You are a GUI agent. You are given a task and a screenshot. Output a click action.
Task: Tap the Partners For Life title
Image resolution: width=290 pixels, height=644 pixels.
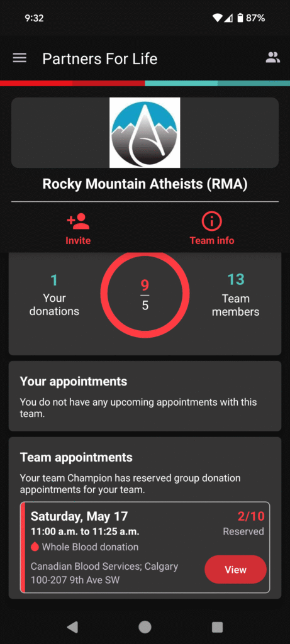[100, 58]
